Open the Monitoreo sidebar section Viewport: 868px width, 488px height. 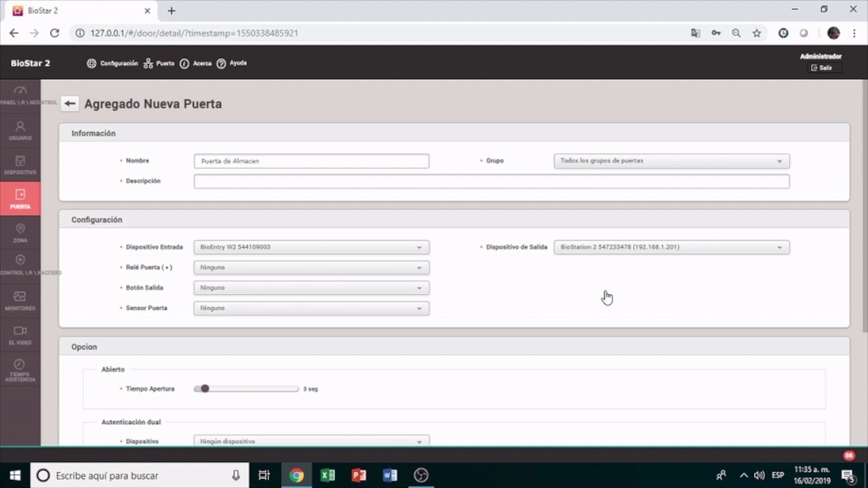pyautogui.click(x=20, y=300)
